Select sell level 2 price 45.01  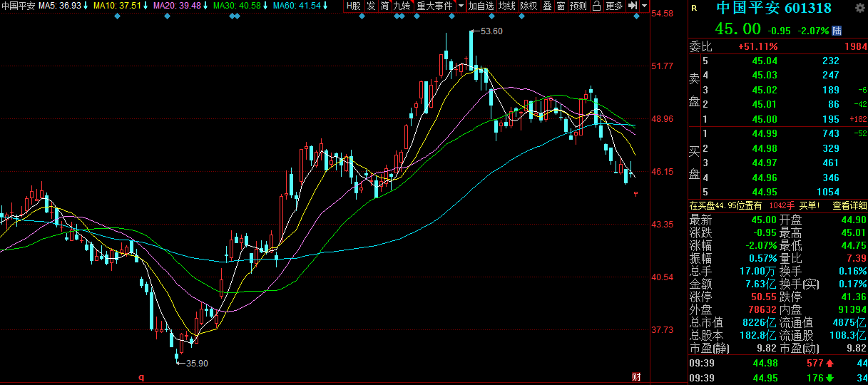[x=765, y=105]
